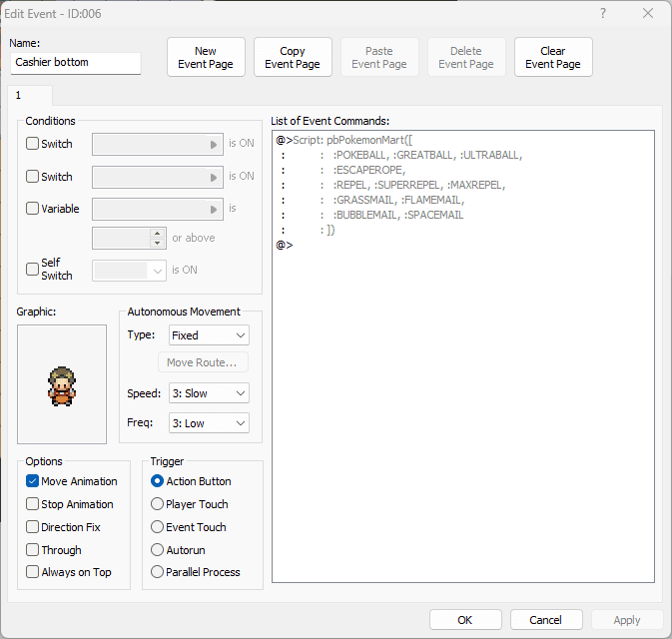Switch to event page tab 1
This screenshot has height=639, width=672.
30,95
